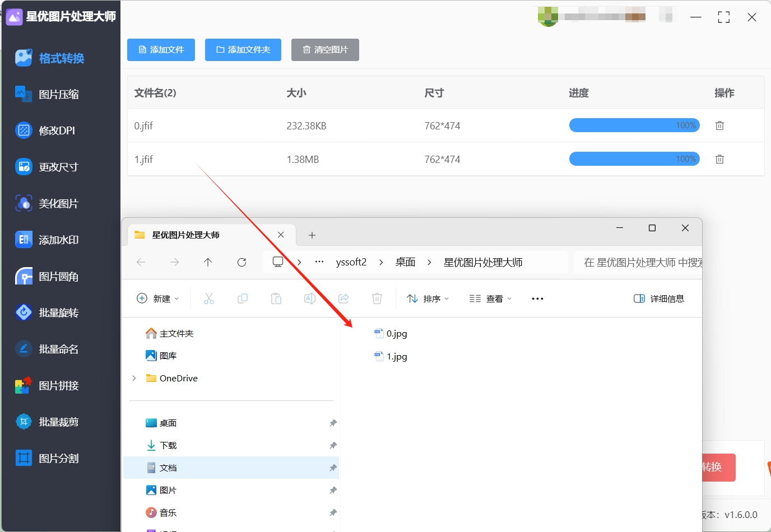This screenshot has width=771, height=532.
Task: Click the Share icon in Explorer toolbar
Action: click(x=343, y=298)
